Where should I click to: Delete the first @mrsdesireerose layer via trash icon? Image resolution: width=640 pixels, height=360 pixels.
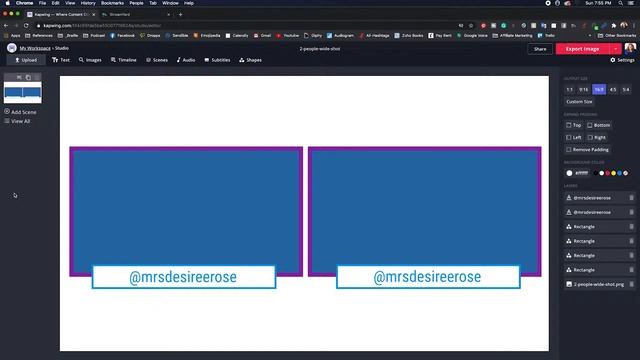coord(631,198)
